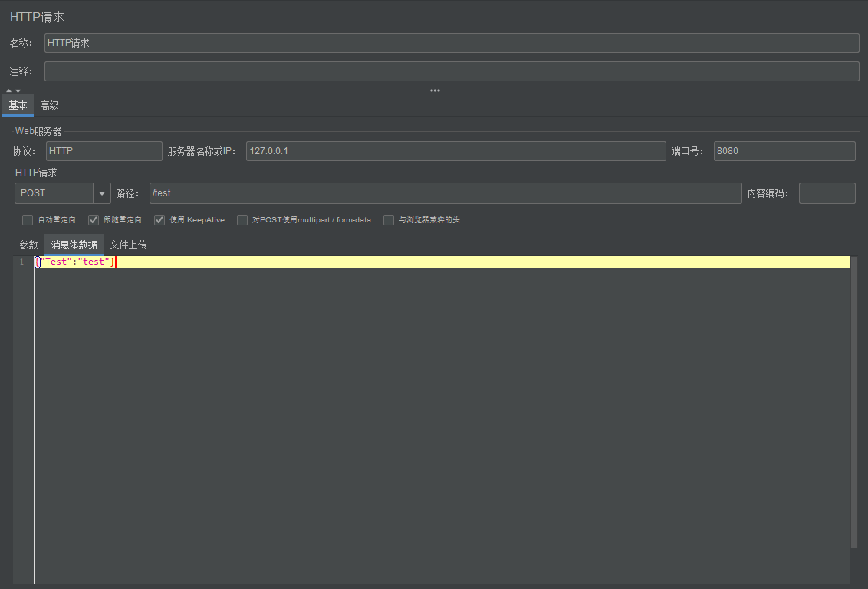Uncheck the 跟随重定向 checkbox
868x589 pixels.
tap(94, 220)
